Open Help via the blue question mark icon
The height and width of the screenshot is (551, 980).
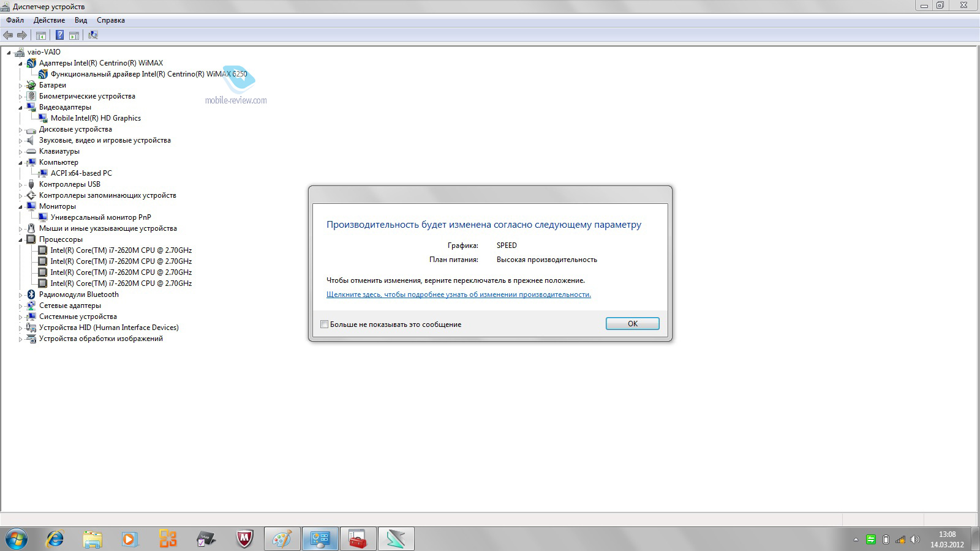pyautogui.click(x=59, y=35)
